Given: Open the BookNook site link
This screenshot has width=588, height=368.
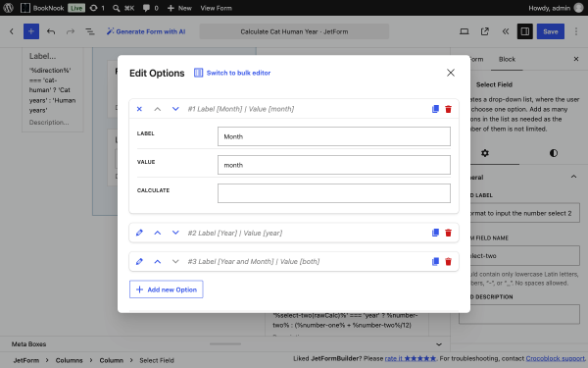Looking at the screenshot, I should point(42,8).
